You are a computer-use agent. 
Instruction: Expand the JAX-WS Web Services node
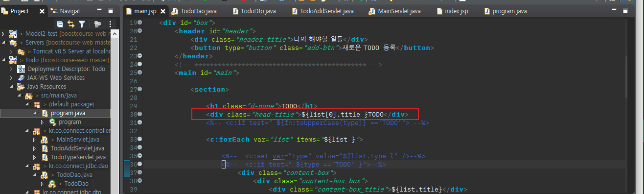pyautogui.click(x=11, y=78)
